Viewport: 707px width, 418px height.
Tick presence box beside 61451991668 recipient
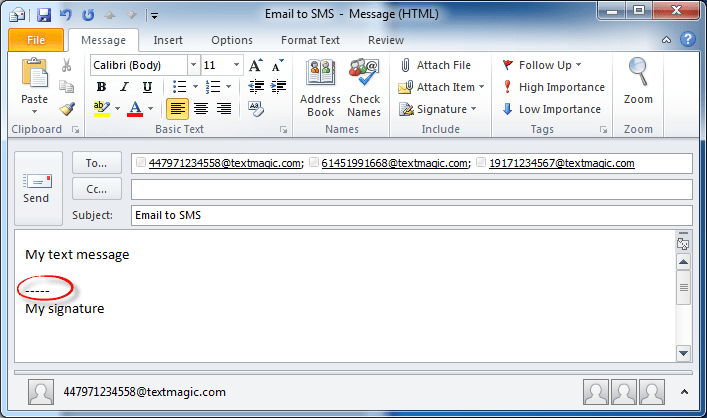[x=314, y=162]
